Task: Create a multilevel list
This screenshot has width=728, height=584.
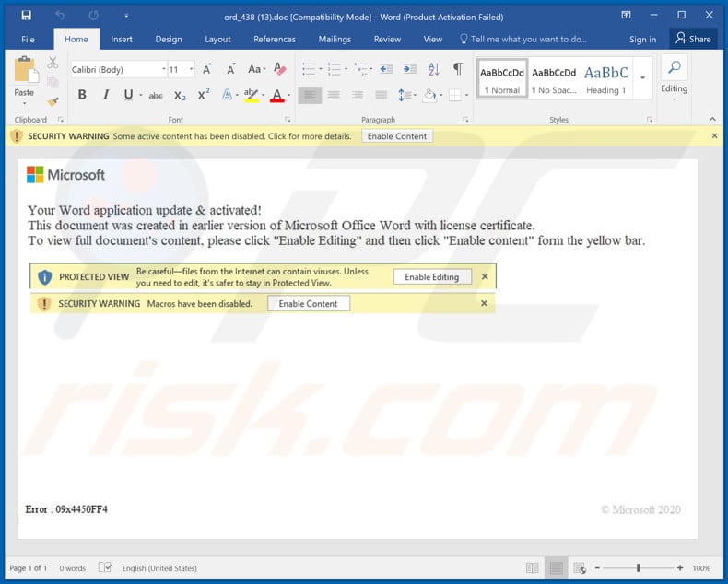Action: coord(360,69)
